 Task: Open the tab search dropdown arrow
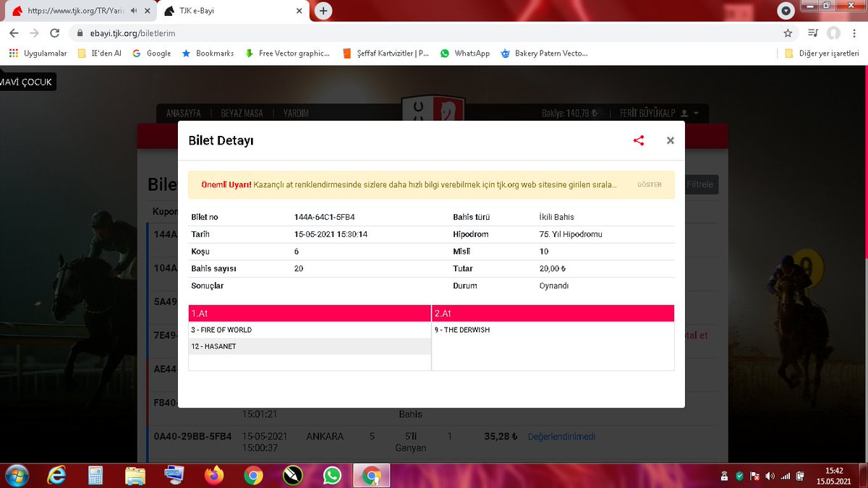pos(786,11)
